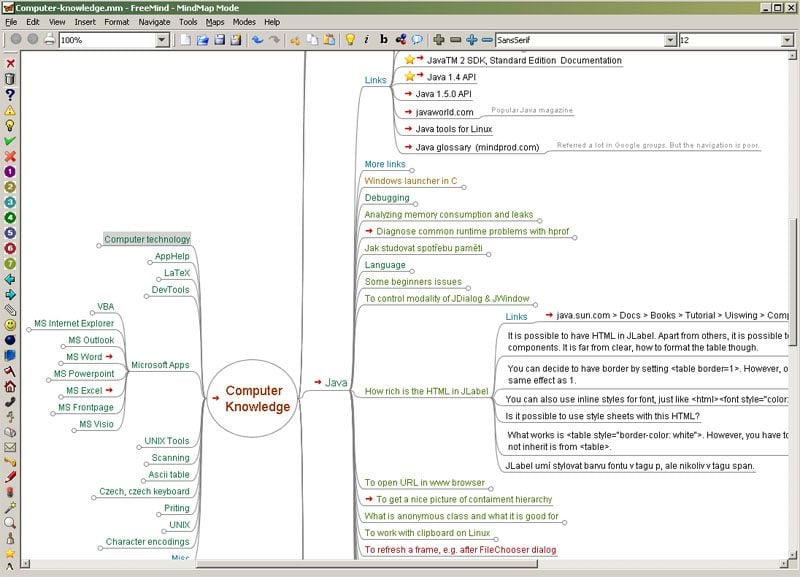Open the Maps menu
This screenshot has width=800, height=577.
click(x=215, y=21)
